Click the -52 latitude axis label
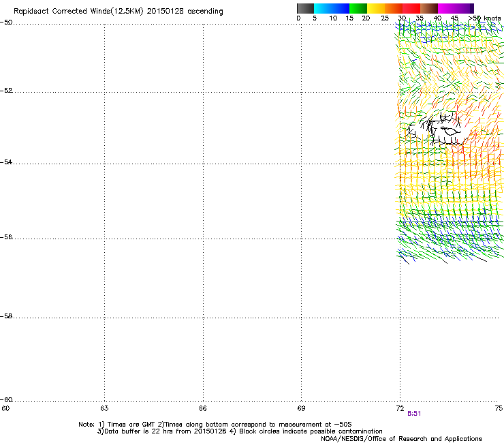Viewport: 504px width, 443px height. [6, 91]
